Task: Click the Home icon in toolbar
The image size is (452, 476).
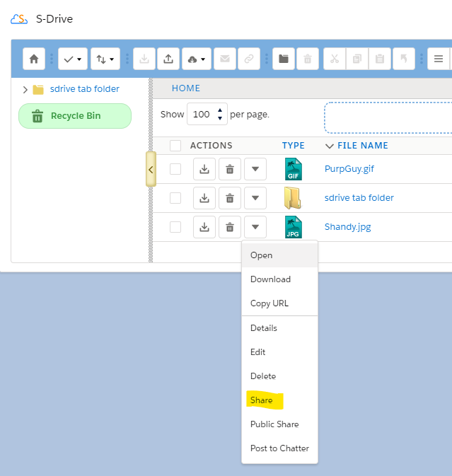Action: click(x=34, y=59)
